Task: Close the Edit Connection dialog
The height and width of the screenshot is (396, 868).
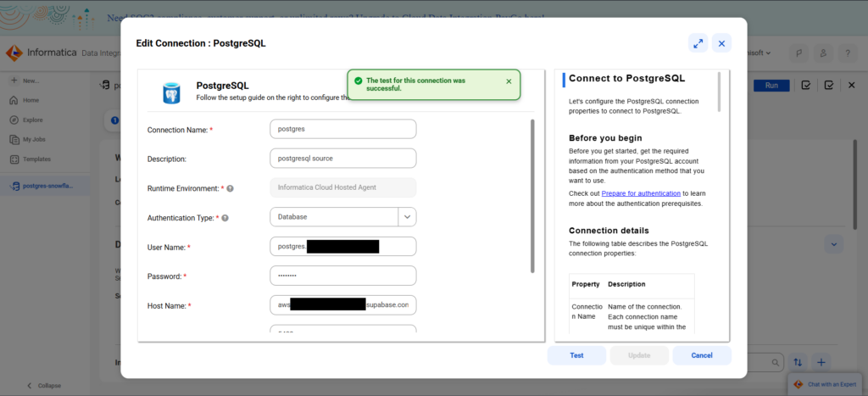Action: click(x=722, y=43)
